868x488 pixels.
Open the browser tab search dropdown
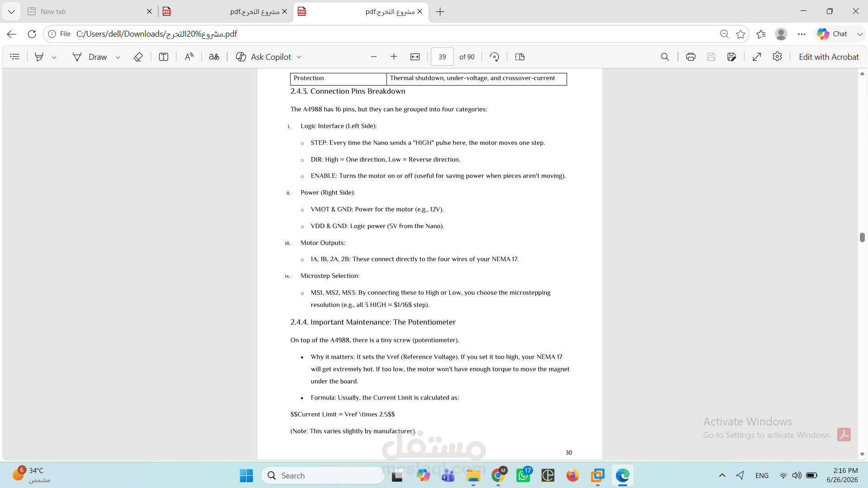12,12
